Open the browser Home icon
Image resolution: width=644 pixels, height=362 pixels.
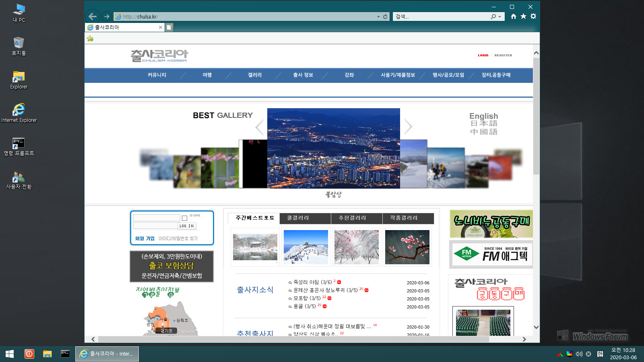pos(514,16)
